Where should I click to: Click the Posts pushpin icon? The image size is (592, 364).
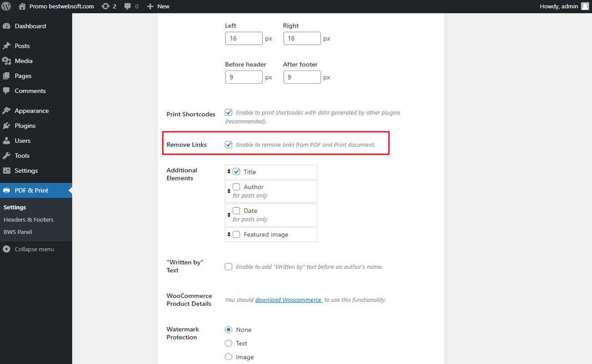(x=6, y=46)
